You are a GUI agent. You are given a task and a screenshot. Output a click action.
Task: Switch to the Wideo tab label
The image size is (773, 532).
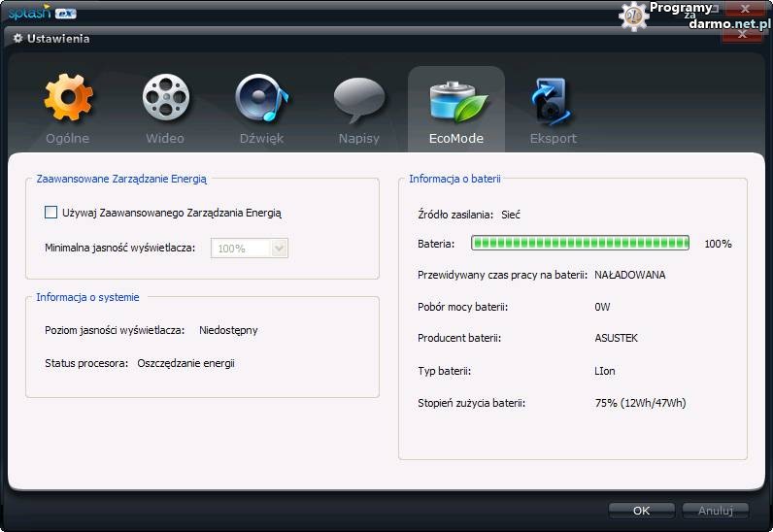click(165, 138)
